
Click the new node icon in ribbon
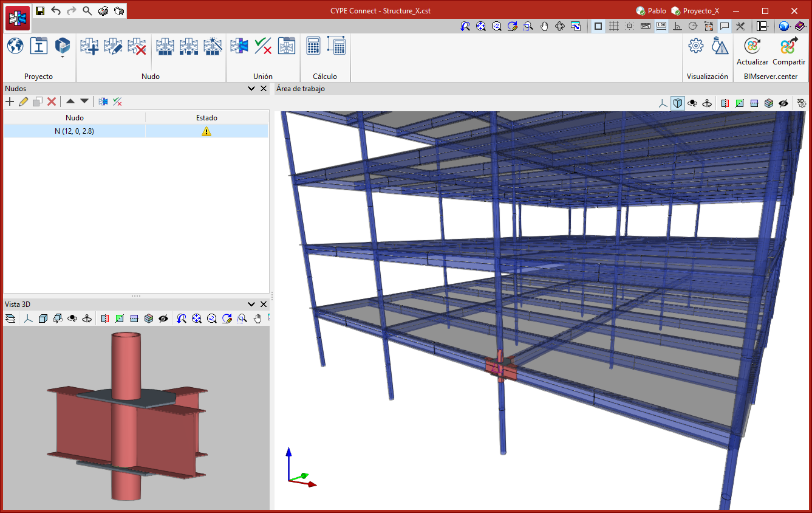[x=89, y=46]
